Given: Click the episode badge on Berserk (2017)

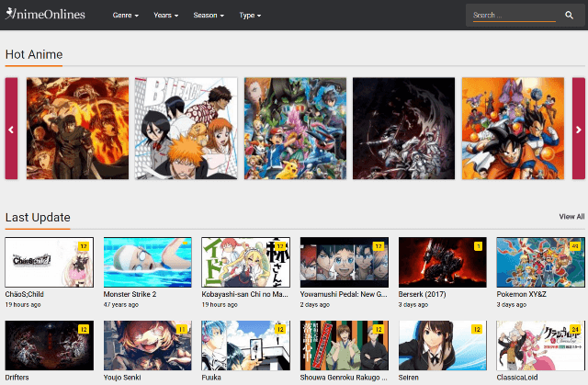Looking at the screenshot, I should coord(478,246).
